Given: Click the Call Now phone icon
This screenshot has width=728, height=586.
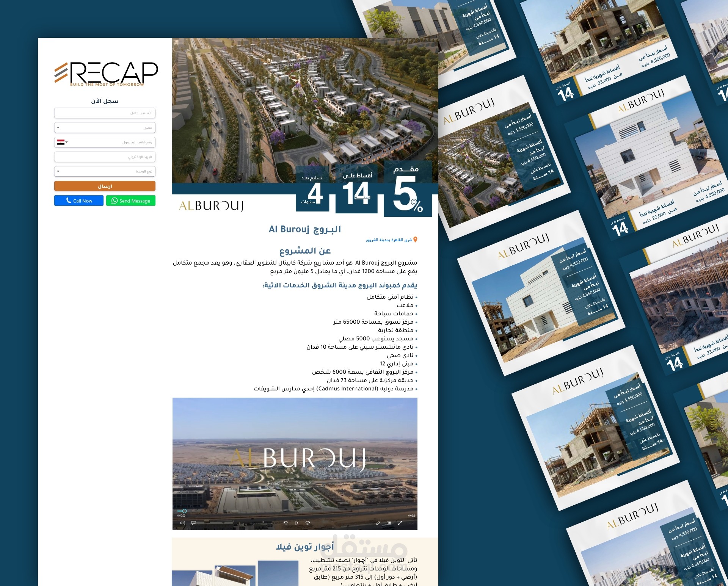Looking at the screenshot, I should pyautogui.click(x=70, y=200).
